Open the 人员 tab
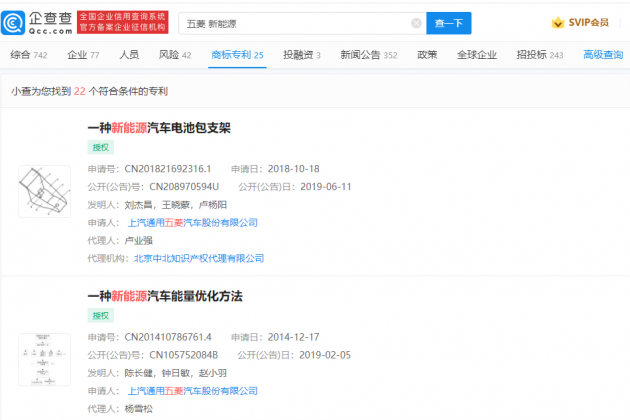Screen dimensions: 630x420 129,55
